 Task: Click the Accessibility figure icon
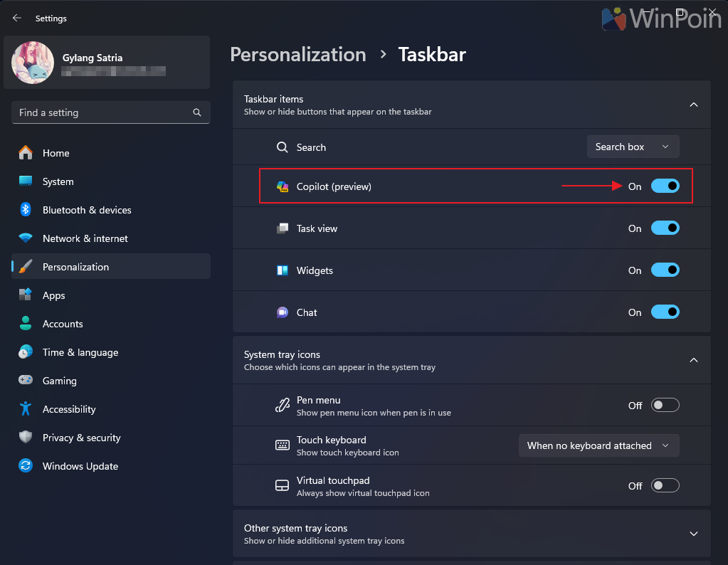26,408
